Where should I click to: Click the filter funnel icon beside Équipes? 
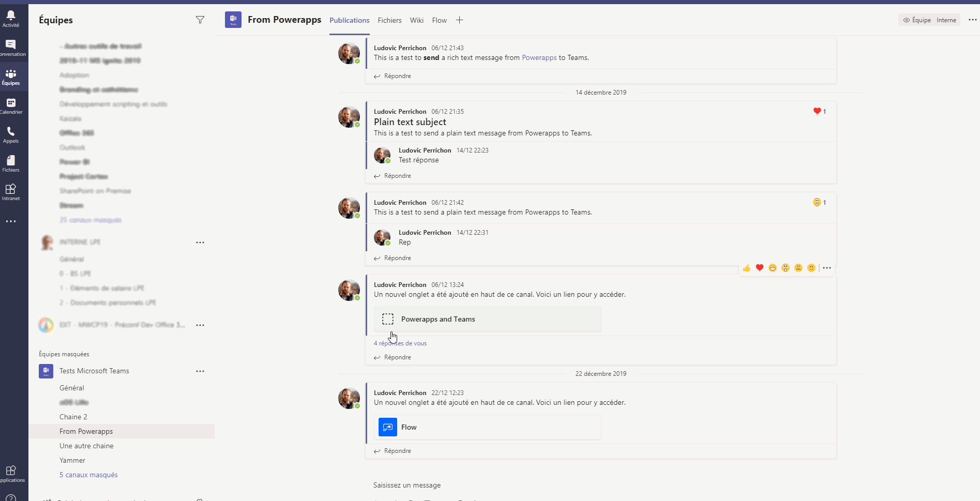[x=200, y=20]
